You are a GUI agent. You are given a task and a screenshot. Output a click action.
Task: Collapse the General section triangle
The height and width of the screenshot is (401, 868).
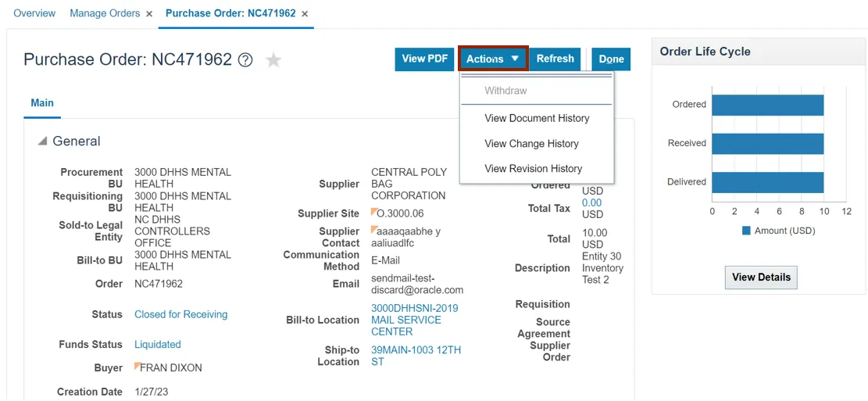(x=42, y=141)
